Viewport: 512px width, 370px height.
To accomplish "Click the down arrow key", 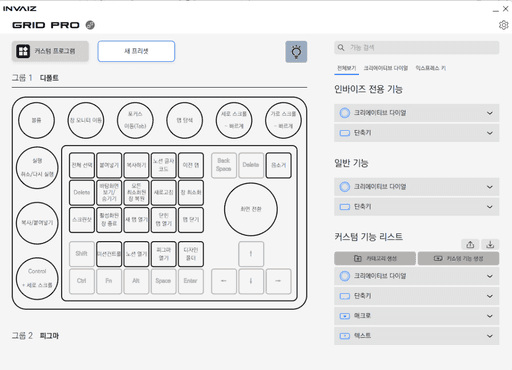I will pos(251,281).
